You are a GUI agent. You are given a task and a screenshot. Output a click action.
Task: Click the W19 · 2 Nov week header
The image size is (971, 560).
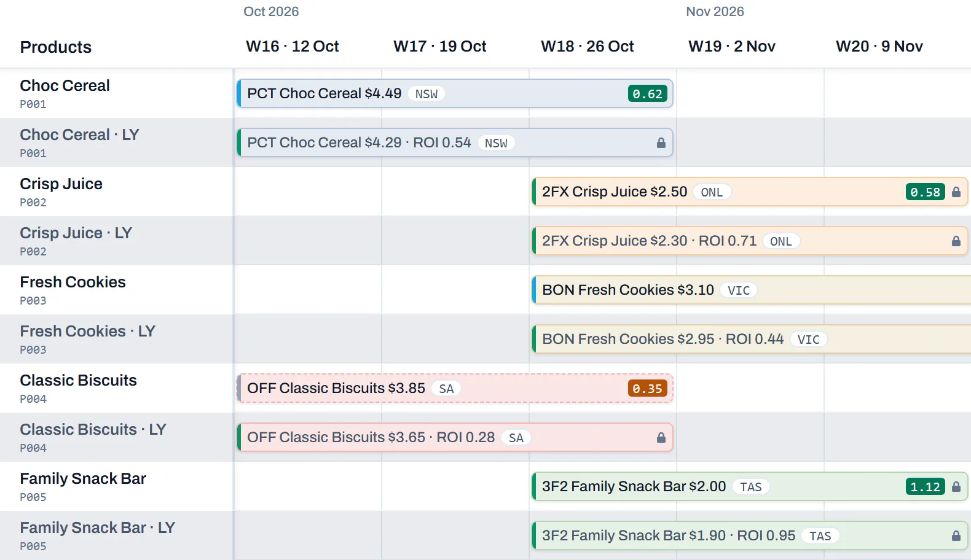(732, 46)
